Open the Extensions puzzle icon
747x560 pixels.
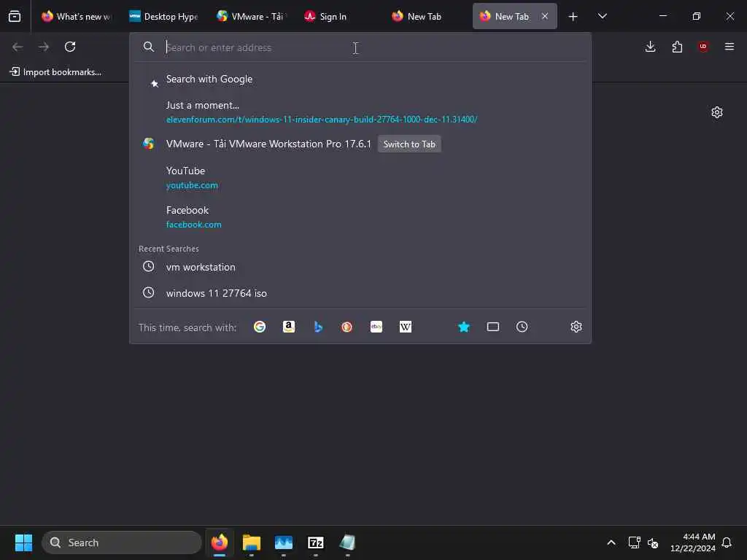[x=677, y=47]
